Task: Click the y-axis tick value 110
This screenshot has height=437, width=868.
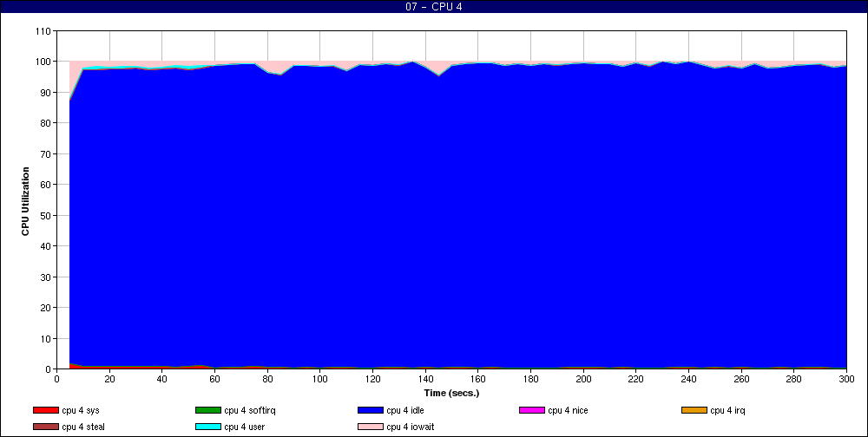Action: click(43, 31)
